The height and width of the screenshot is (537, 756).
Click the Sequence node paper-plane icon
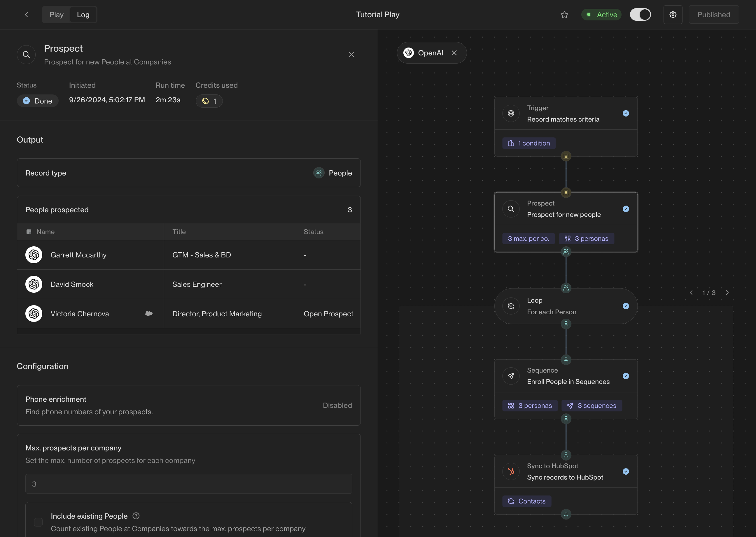(511, 376)
